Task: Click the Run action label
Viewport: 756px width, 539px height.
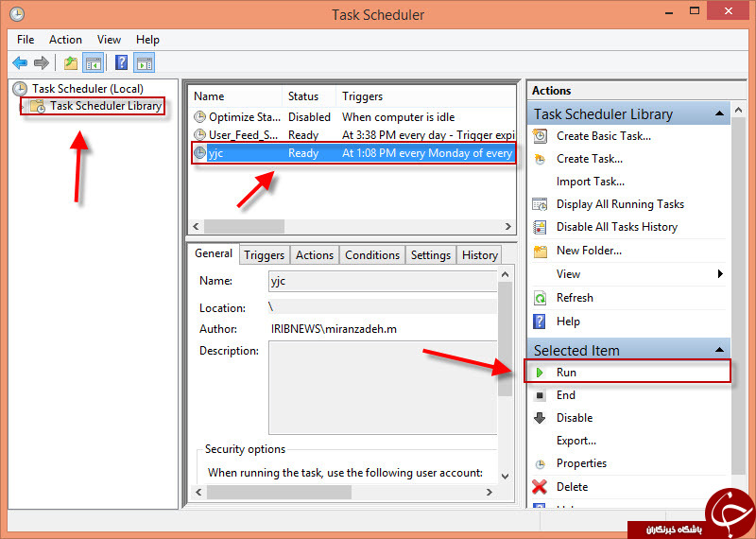Action: (566, 373)
